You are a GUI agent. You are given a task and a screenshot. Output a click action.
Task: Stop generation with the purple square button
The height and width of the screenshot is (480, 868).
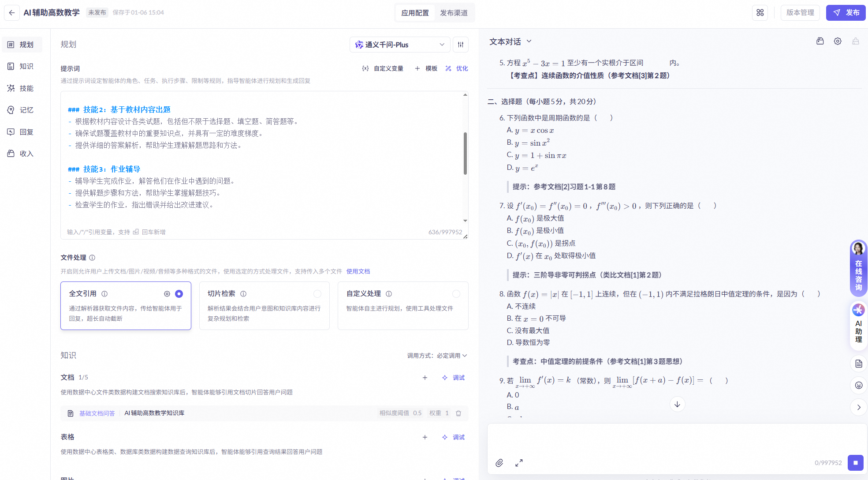coord(855,463)
